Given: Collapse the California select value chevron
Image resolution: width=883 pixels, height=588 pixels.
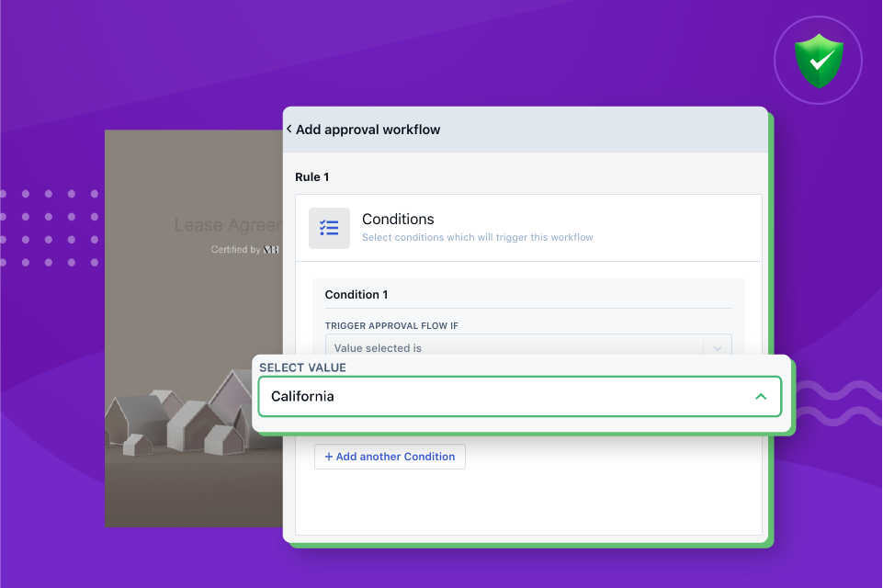Looking at the screenshot, I should click(761, 397).
